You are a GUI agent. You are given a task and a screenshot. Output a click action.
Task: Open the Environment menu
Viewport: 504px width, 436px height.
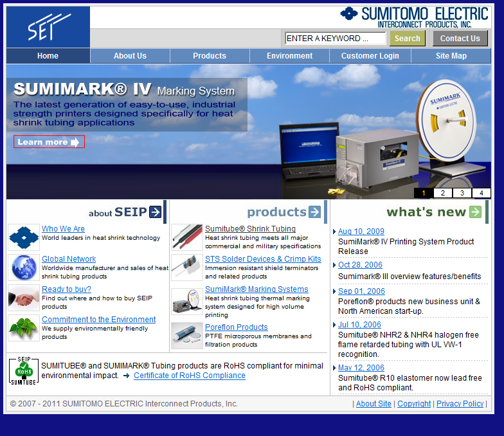289,56
